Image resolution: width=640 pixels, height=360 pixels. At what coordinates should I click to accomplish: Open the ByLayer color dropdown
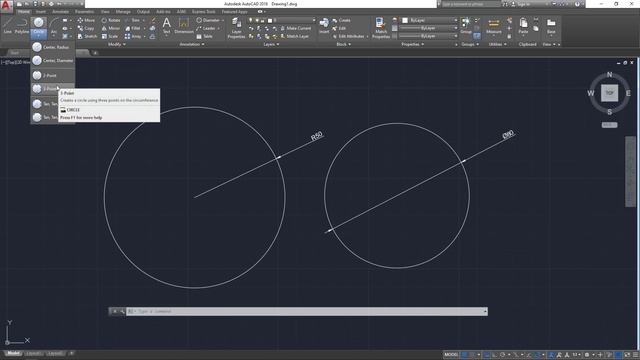tap(430, 20)
